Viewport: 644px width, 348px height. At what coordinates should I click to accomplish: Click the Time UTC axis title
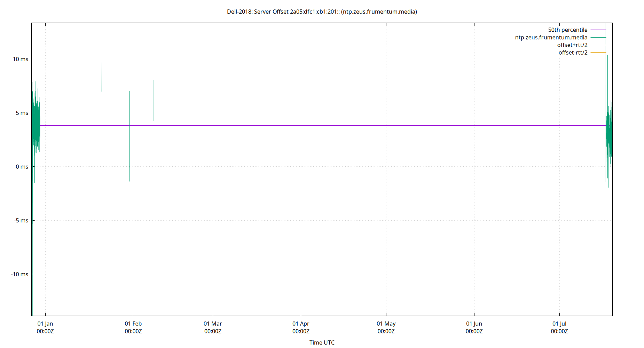pos(322,342)
